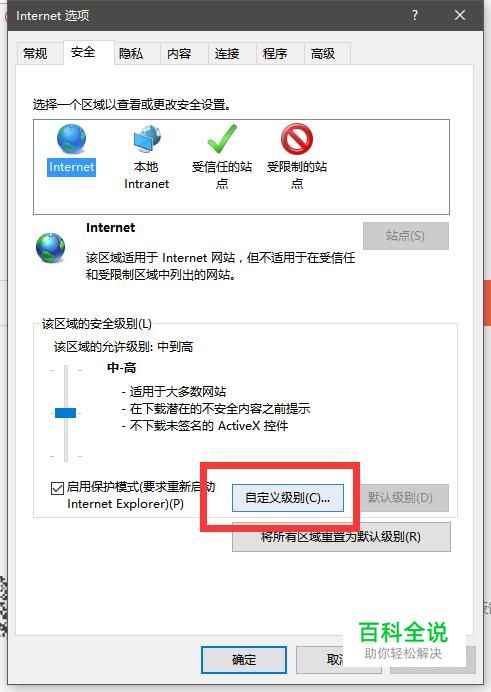
Task: Select the 受限制的站点 red prohibited icon
Action: point(297,139)
